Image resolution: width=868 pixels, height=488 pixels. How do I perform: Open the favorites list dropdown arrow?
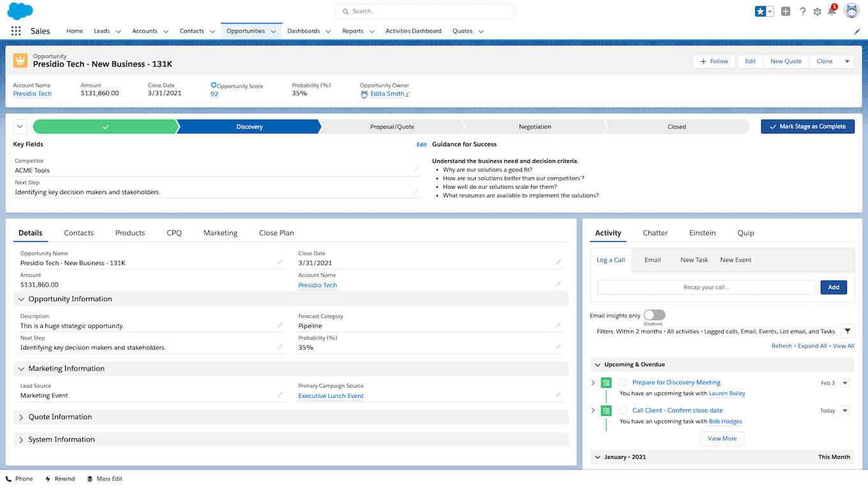[770, 11]
